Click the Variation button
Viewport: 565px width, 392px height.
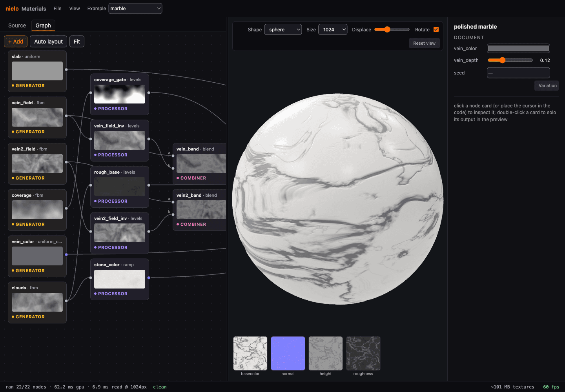547,85
